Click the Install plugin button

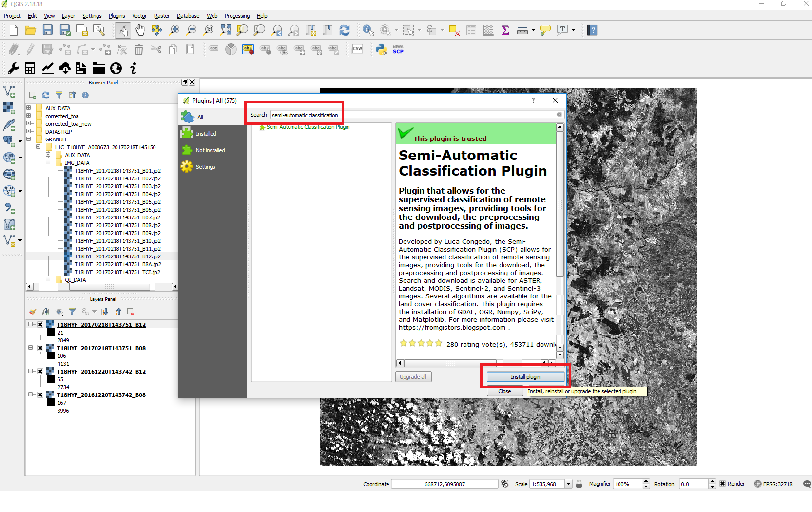[x=525, y=377]
